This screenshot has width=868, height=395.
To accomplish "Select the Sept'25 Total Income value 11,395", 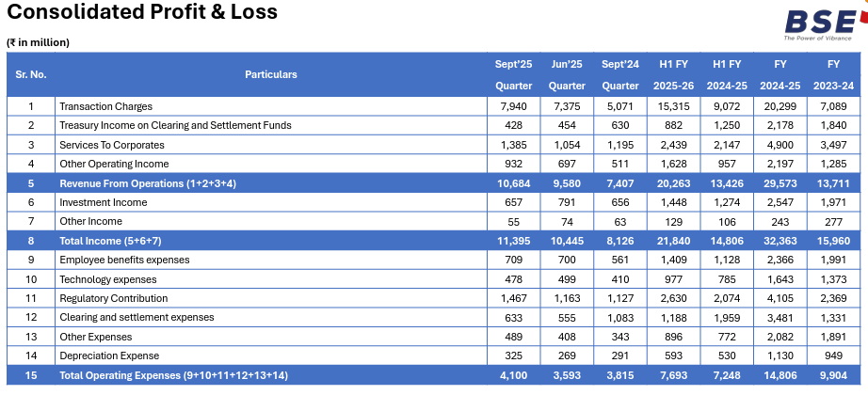I will [x=514, y=241].
